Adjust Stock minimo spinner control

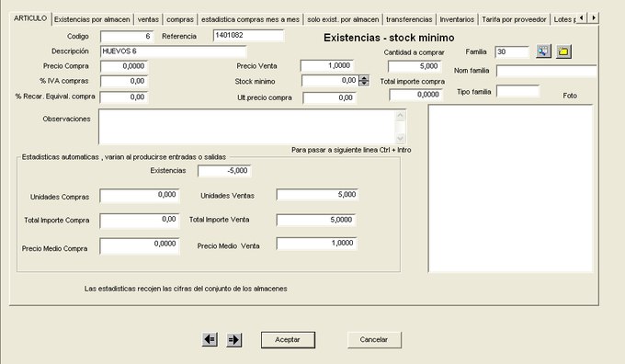tap(364, 81)
